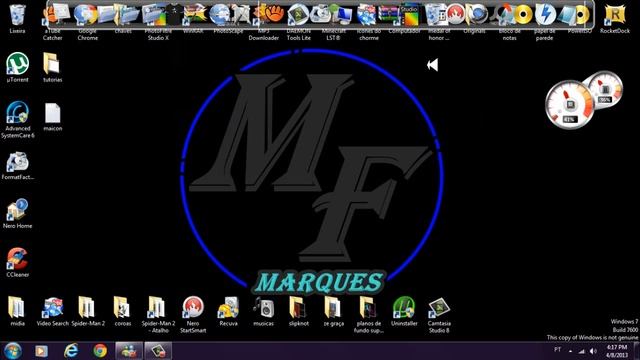The width and height of the screenshot is (640, 360).
Task: Launch the RocketDock desktop shortcut
Action: 615,18
